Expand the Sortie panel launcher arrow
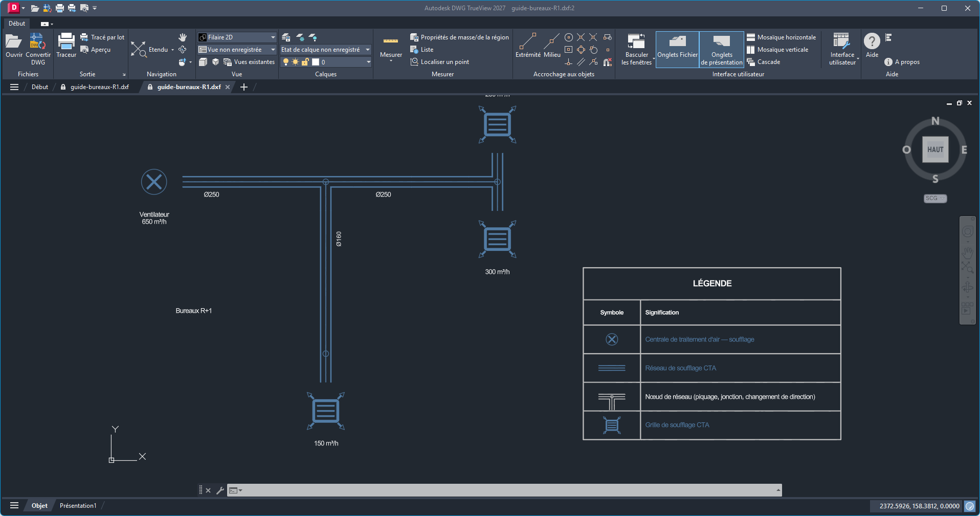Screen dimensions: 980x516 [x=124, y=75]
